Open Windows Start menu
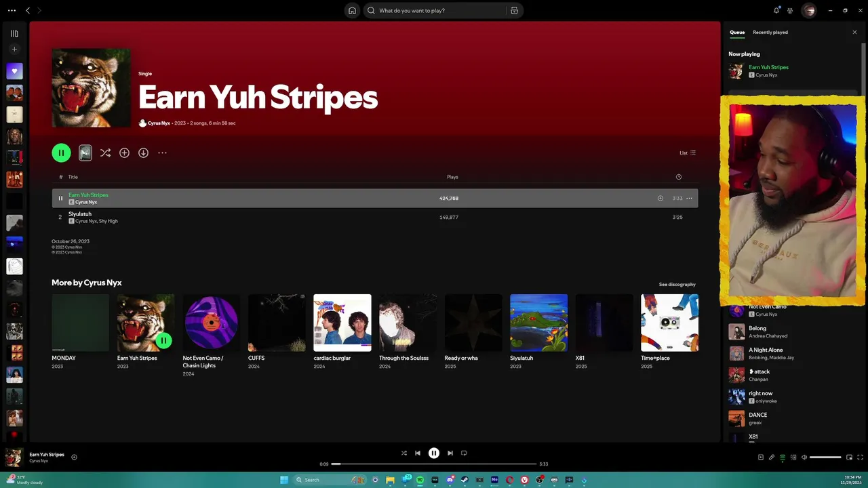 (x=284, y=480)
